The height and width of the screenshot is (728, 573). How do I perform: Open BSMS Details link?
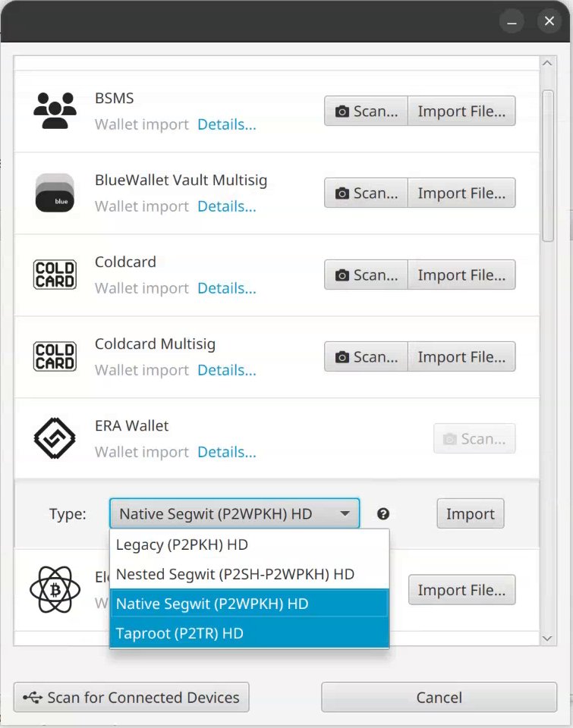[x=227, y=124]
